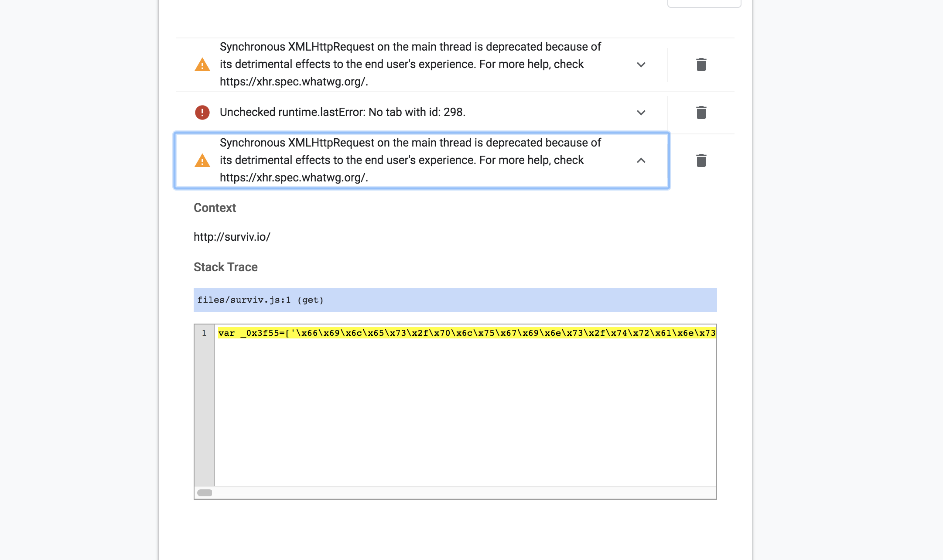Screen dimensions: 943x560
Task: Expand the Unchecked runtime.lastError message
Action: pyautogui.click(x=641, y=113)
